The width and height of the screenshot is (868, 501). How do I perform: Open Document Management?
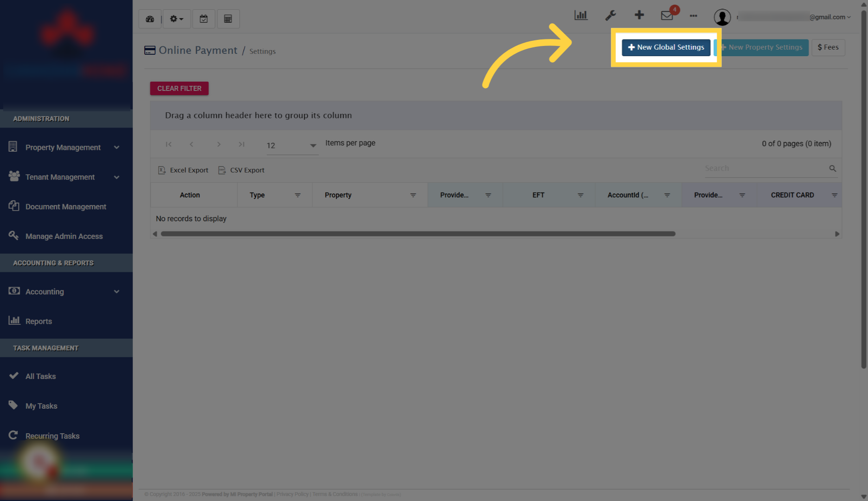(x=66, y=207)
